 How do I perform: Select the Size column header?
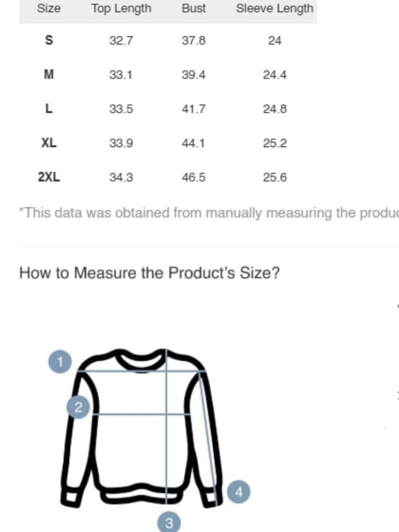pos(49,8)
